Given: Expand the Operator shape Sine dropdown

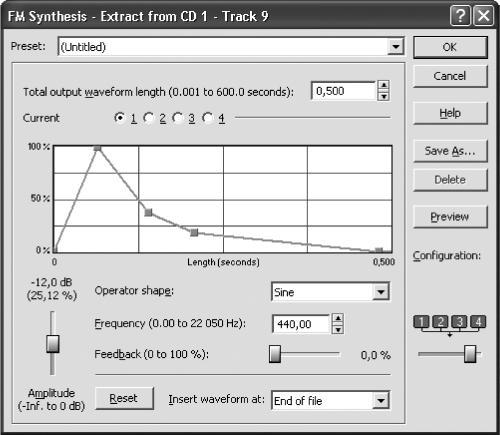Looking at the screenshot, I should click(381, 292).
